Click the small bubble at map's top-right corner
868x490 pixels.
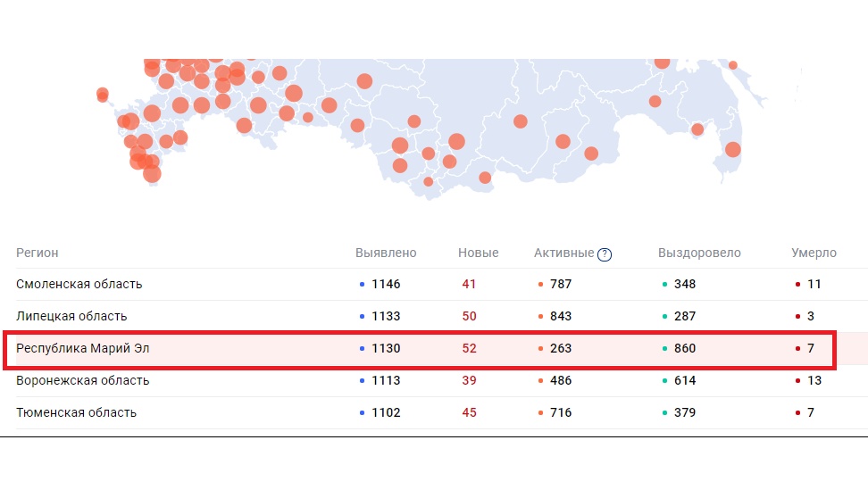point(733,64)
